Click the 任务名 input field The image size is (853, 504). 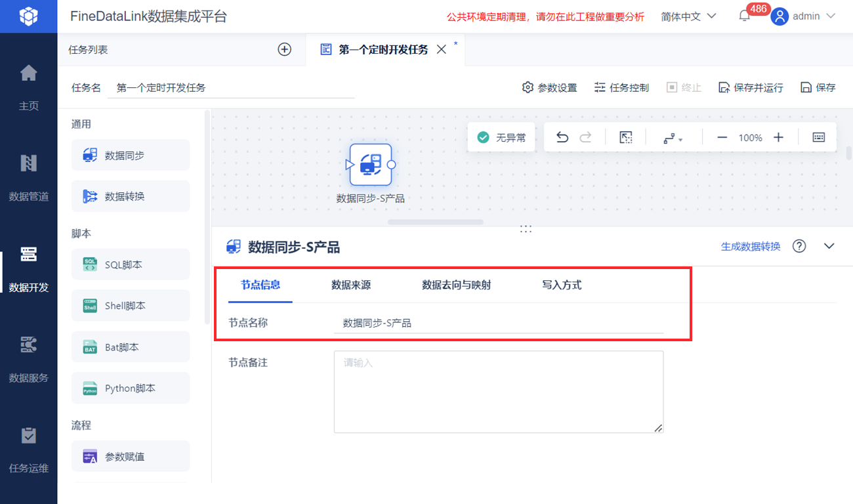(231, 87)
